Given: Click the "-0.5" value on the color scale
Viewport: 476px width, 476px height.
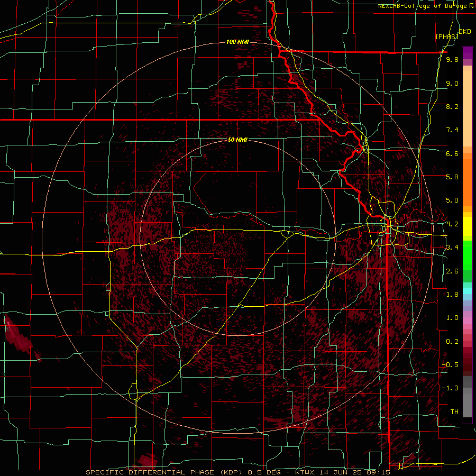Looking at the screenshot, I should coord(450,365).
